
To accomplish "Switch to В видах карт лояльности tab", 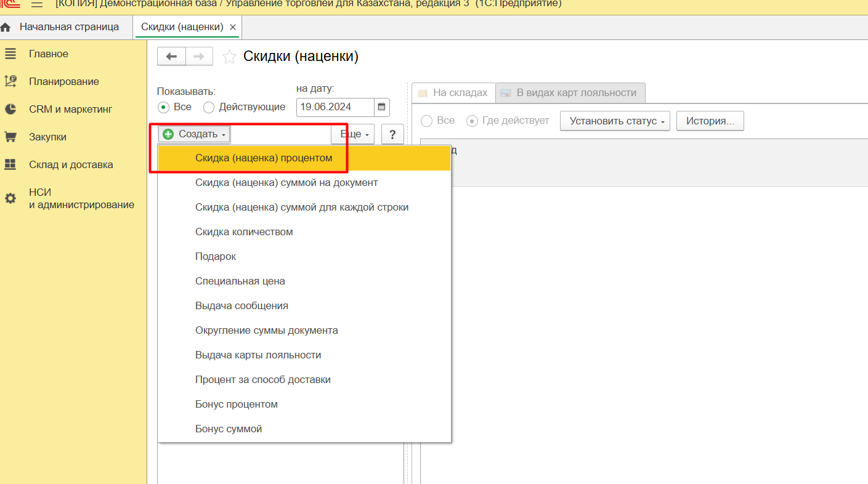I will [x=570, y=93].
